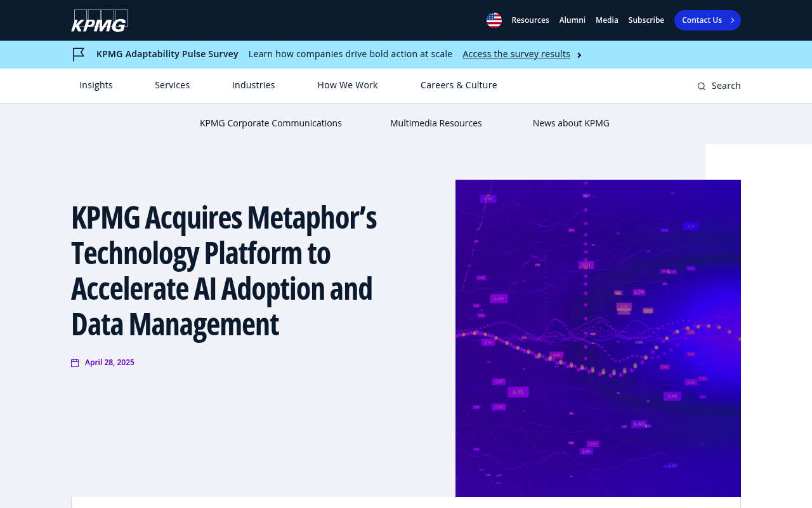
Task: Click the search magnifier icon
Action: point(702,86)
